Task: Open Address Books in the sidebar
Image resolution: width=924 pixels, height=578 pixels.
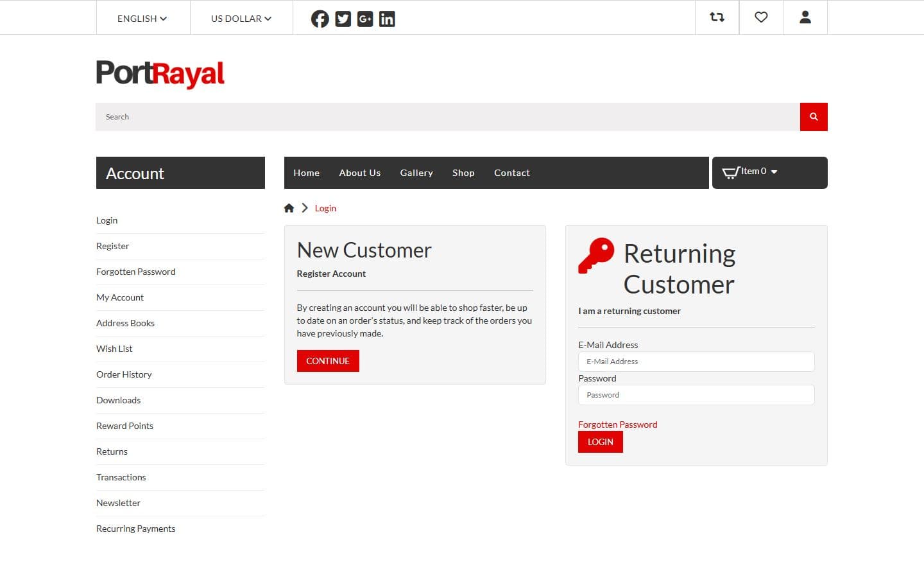Action: (126, 323)
